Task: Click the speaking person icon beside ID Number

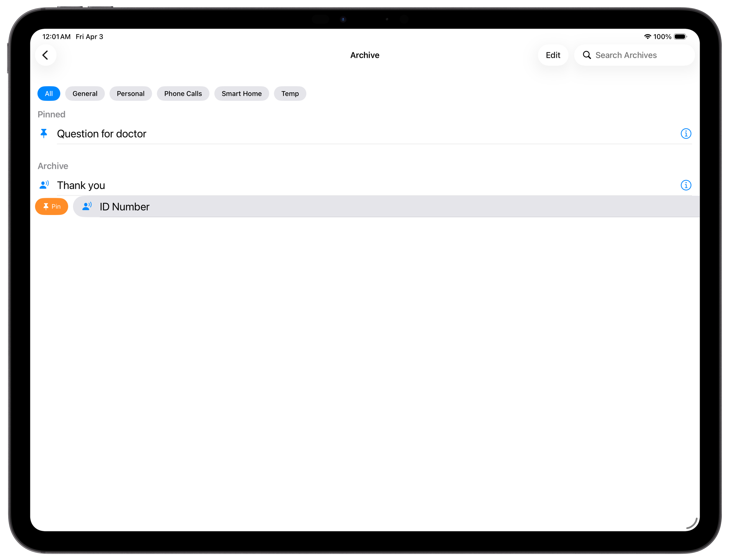Action: 87,207
